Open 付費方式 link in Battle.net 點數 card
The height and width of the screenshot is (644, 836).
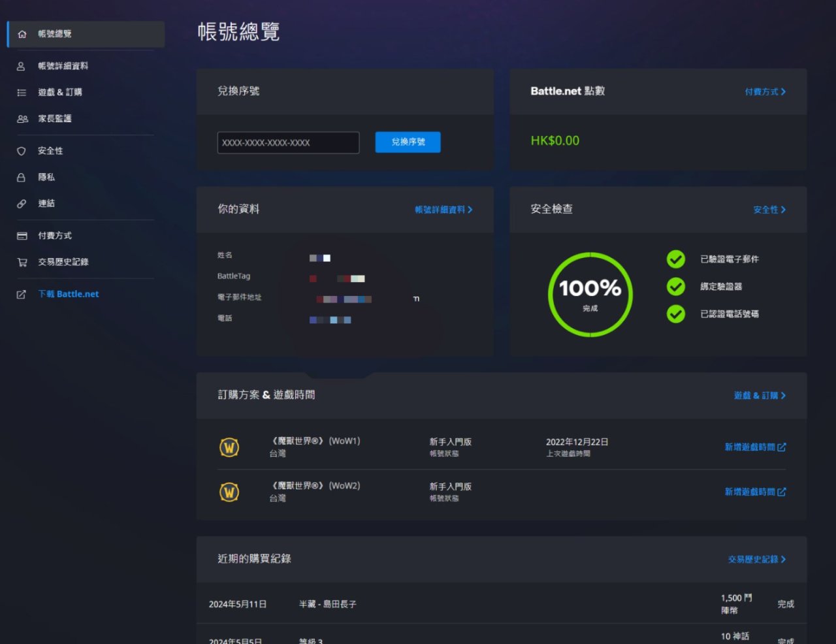[765, 92]
